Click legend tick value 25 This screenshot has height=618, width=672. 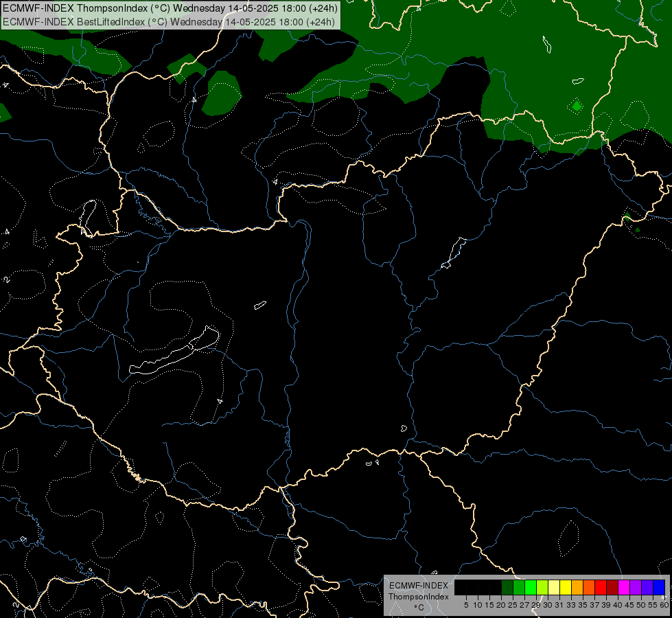513,605
